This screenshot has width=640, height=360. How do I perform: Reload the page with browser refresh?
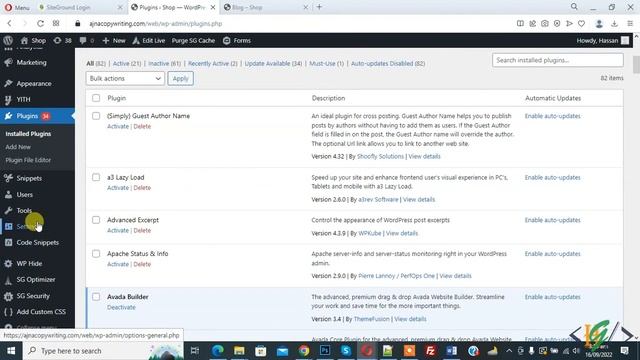click(40, 23)
